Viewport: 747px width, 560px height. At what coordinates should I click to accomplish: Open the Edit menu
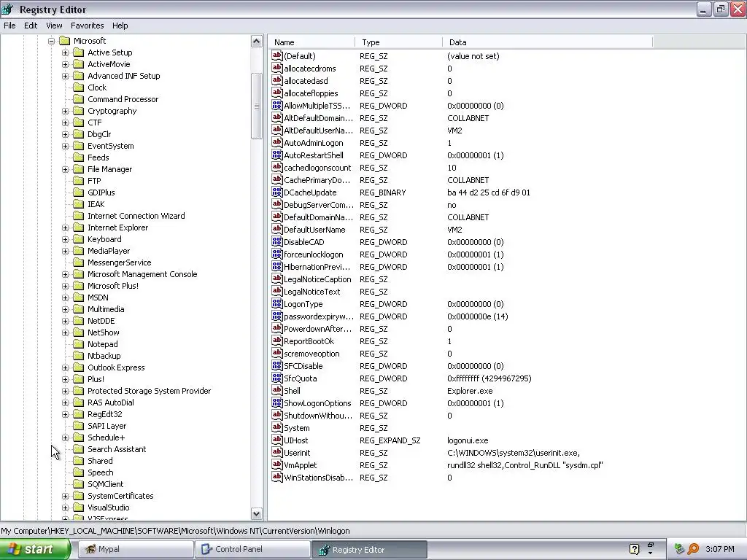click(31, 26)
